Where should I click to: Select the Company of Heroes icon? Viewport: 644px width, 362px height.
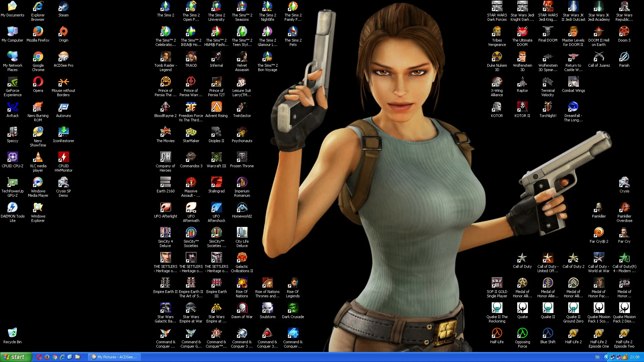click(x=165, y=162)
